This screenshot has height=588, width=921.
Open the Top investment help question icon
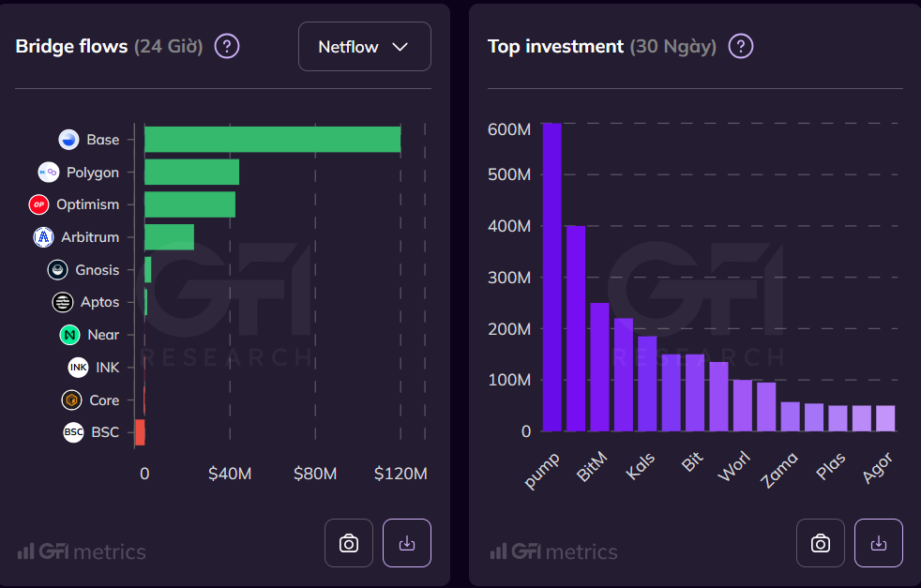tap(741, 46)
